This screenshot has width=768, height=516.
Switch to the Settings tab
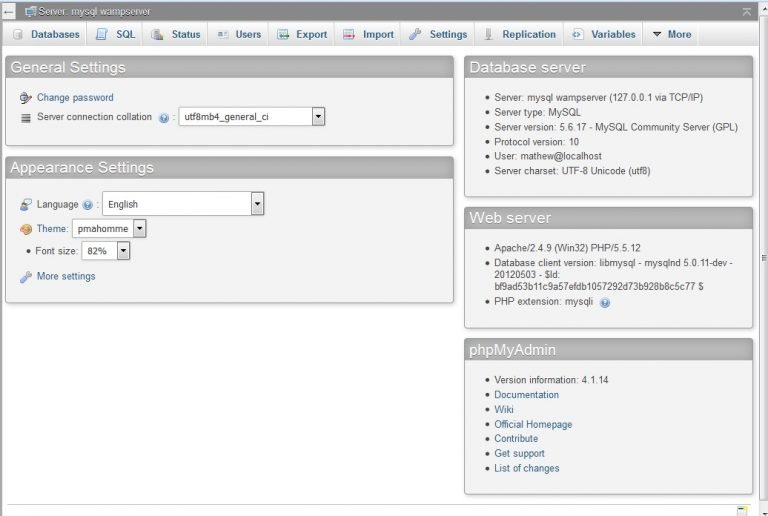tap(438, 34)
